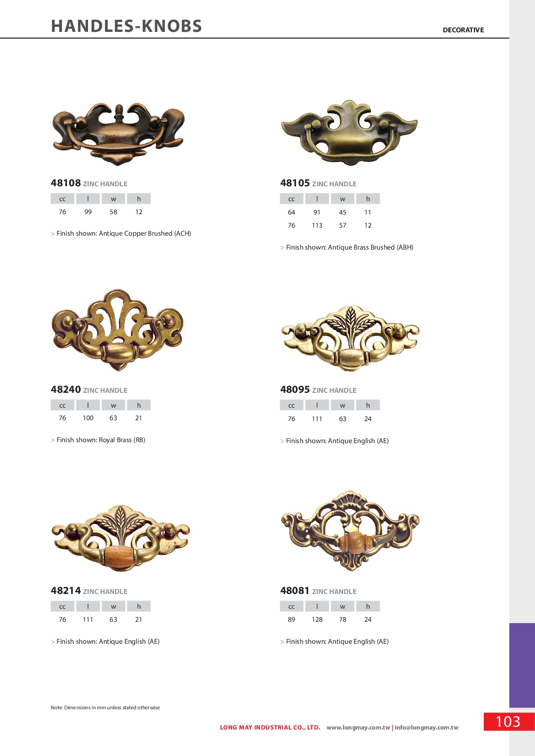Viewport: 535px width, 756px height.
Task: Click the 48105 antique brass handle image
Action: (349, 133)
